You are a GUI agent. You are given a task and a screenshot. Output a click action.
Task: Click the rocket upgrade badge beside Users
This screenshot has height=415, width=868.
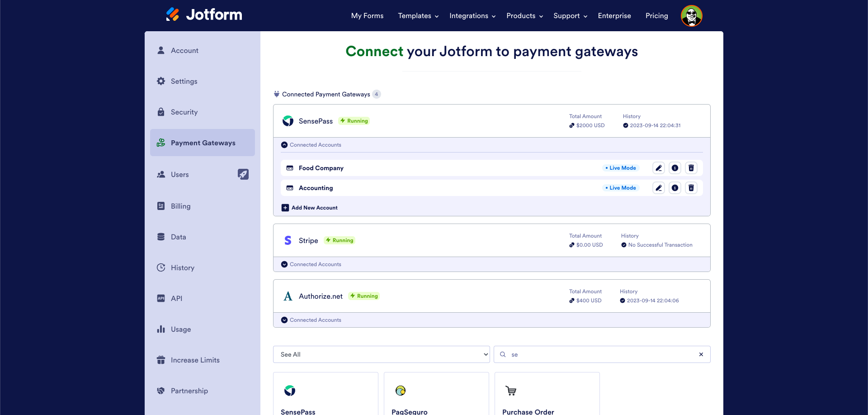tap(243, 174)
